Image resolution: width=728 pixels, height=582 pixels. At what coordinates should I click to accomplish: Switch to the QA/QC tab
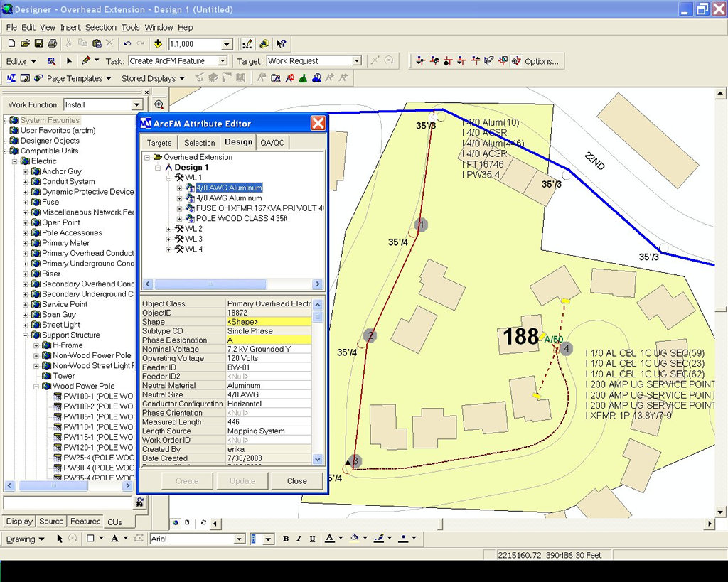coord(272,143)
